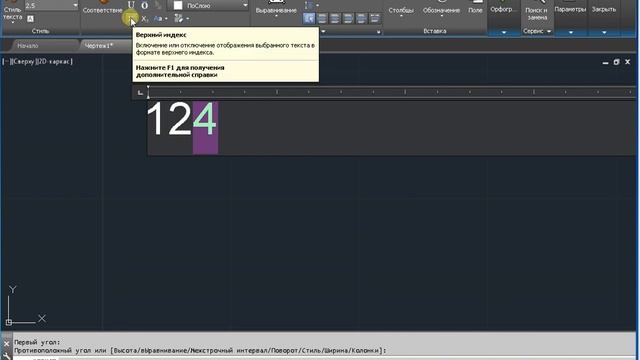Close the command line with X icon

tap(6, 344)
